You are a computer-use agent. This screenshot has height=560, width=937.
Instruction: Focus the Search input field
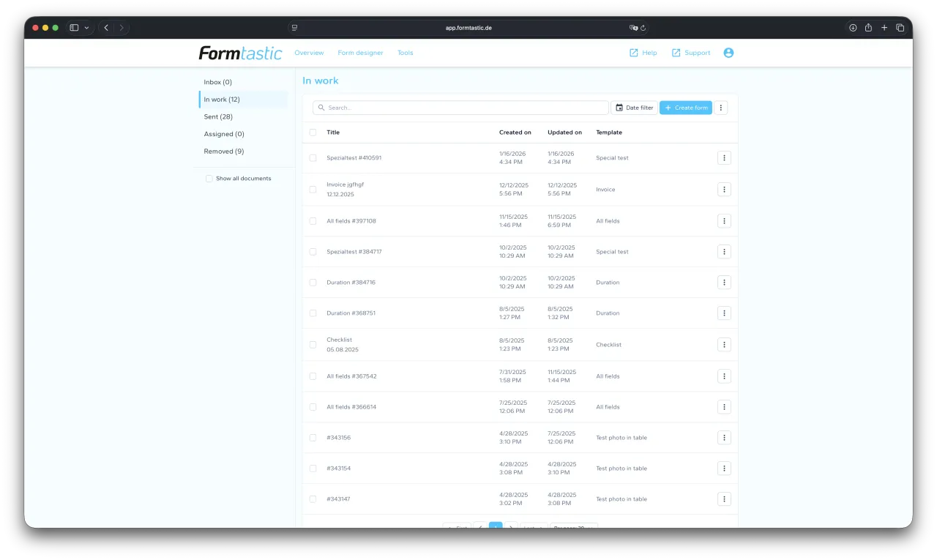(x=461, y=108)
